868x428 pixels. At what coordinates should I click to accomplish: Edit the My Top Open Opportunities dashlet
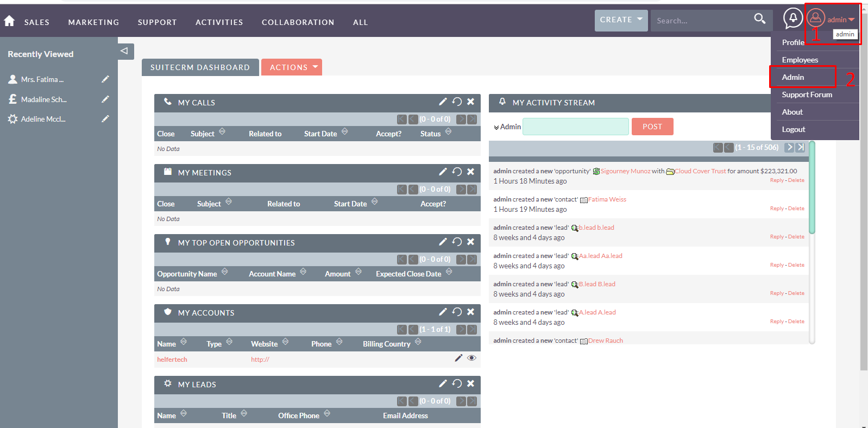443,242
